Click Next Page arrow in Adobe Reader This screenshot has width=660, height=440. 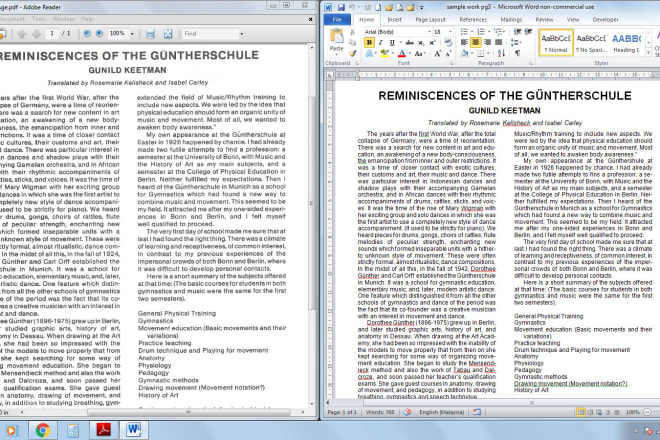pos(37,34)
